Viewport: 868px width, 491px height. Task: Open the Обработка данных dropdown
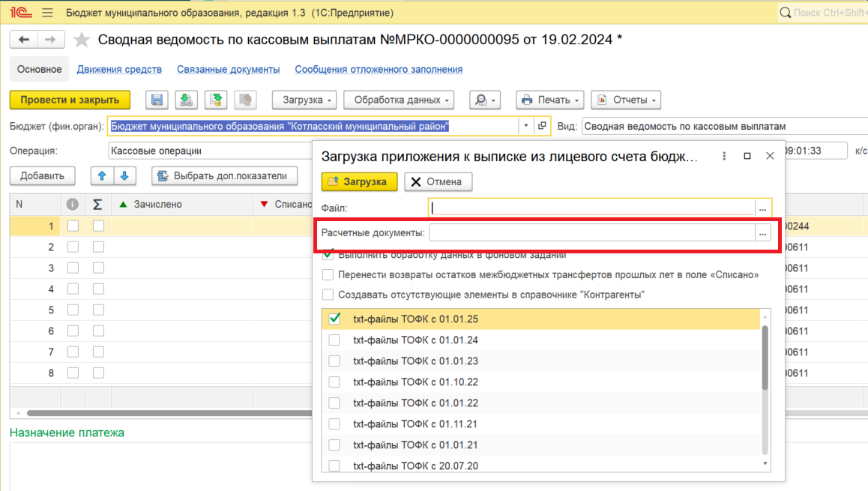(x=399, y=100)
